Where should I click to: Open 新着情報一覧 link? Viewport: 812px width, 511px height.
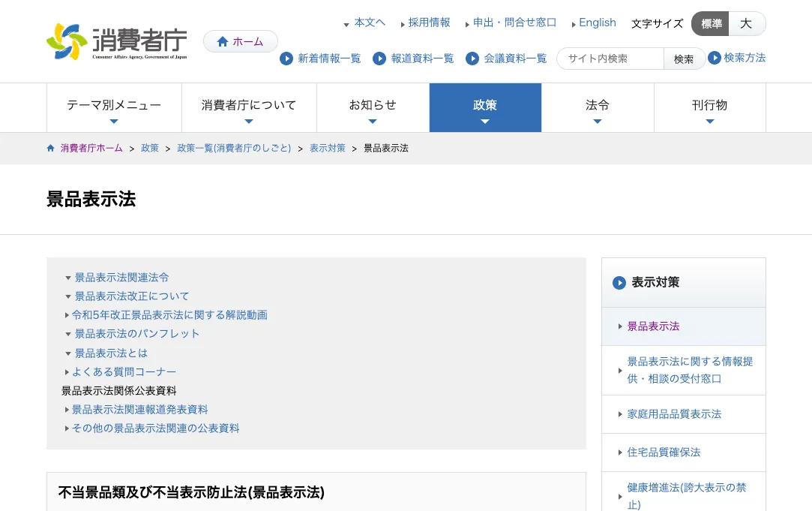point(329,59)
